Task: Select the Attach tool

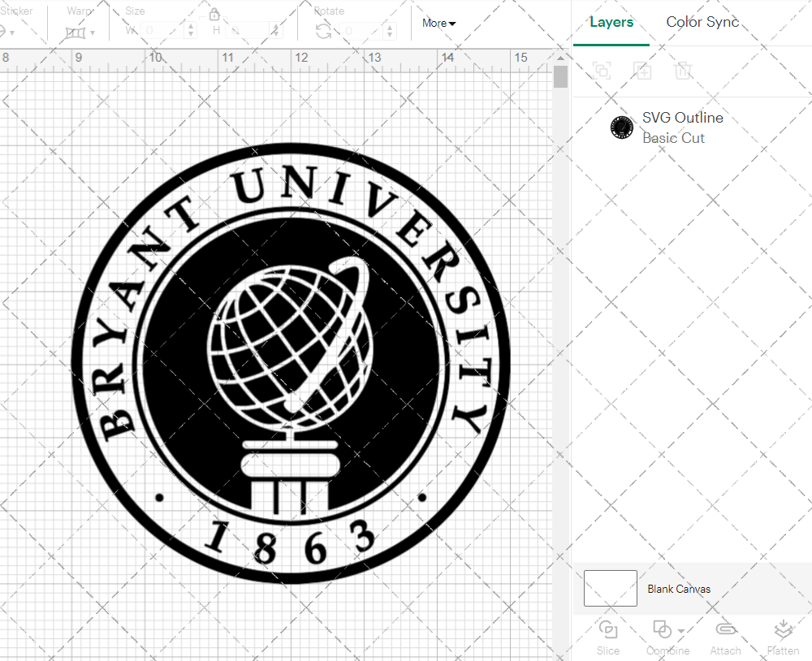Action: point(725,636)
